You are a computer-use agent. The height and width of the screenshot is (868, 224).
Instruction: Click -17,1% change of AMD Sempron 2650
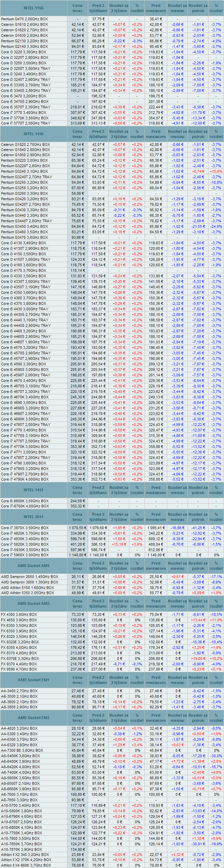(x=216, y=577)
